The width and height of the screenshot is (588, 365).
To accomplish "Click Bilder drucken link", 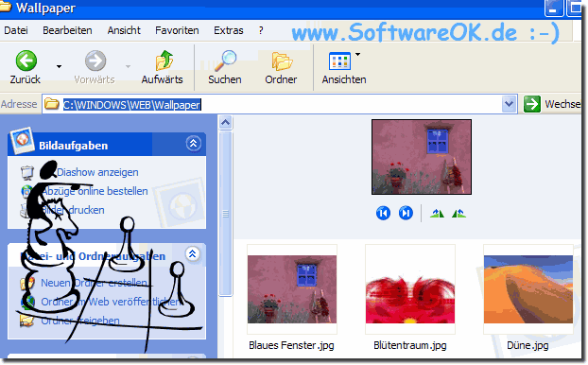I will (73, 210).
